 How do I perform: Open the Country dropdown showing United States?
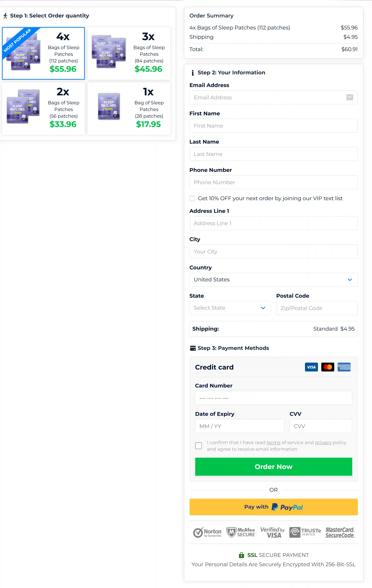(x=273, y=280)
